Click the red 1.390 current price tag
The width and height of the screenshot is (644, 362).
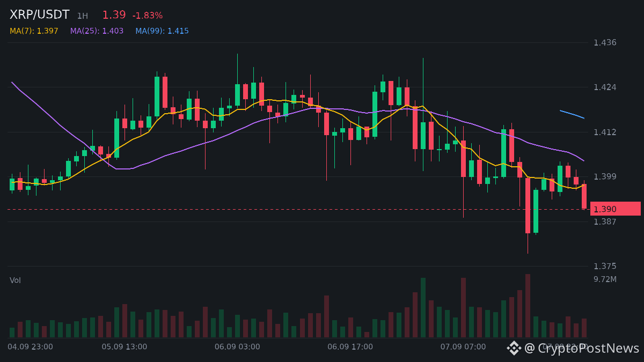click(616, 209)
